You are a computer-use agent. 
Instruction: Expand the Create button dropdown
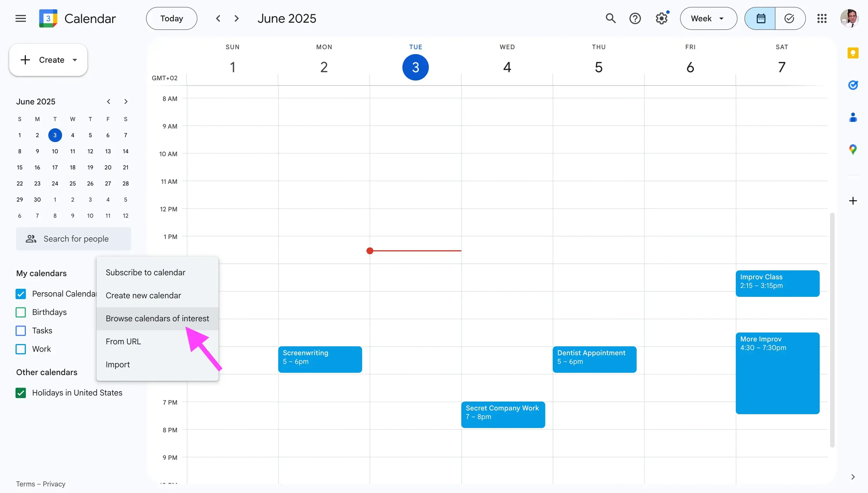75,60
